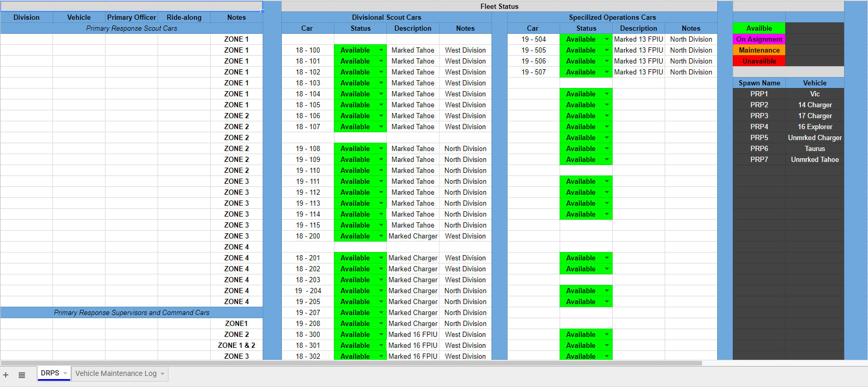Open the all sheets list icon
This screenshot has width=868, height=390.
point(22,375)
